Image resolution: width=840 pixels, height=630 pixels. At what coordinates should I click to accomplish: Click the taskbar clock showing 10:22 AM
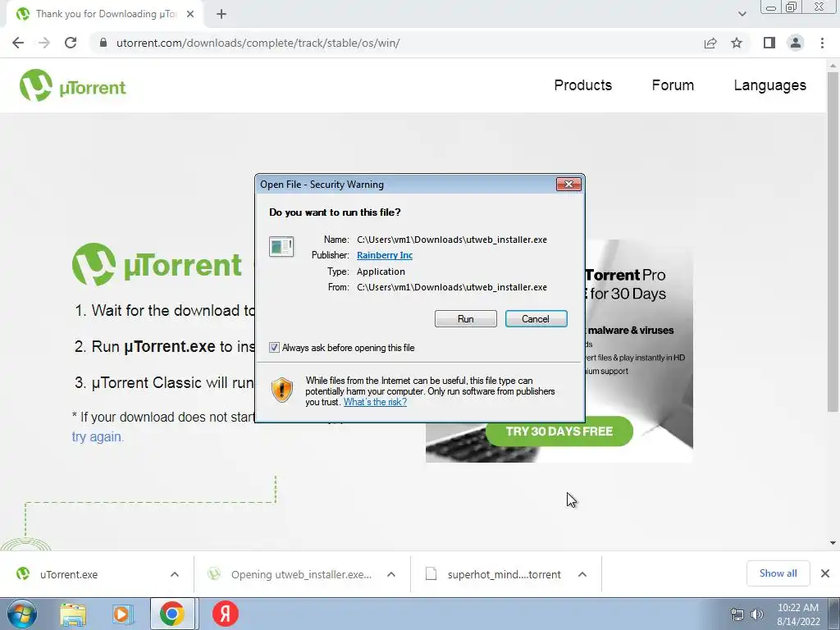tap(798, 614)
